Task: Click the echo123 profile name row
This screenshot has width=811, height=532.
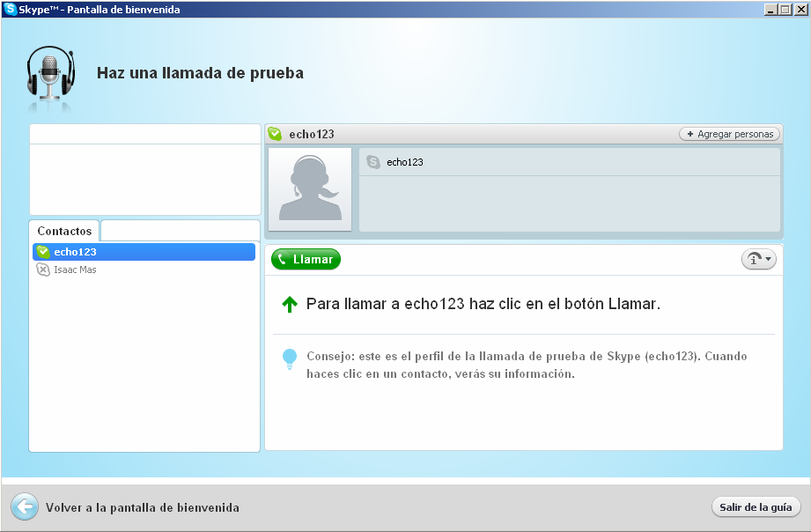Action: [x=570, y=162]
